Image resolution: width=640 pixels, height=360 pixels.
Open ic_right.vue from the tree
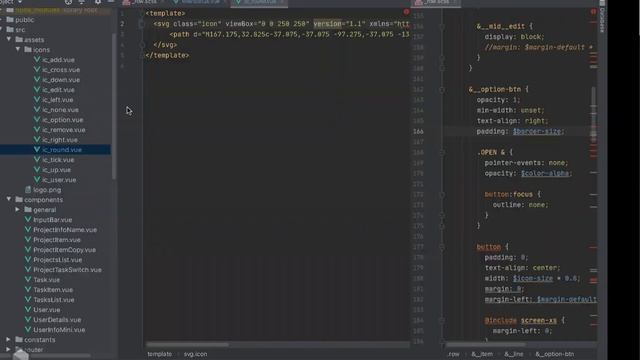pyautogui.click(x=60, y=140)
